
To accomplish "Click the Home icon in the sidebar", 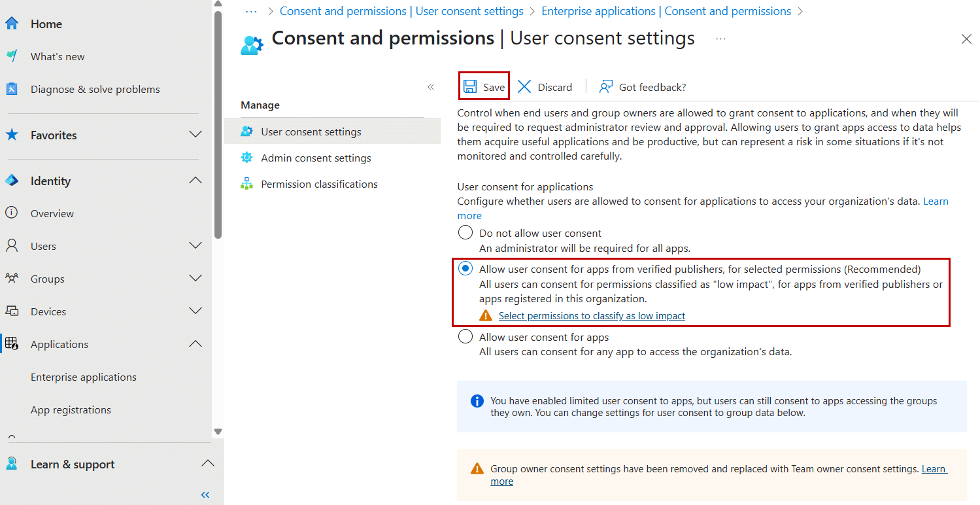I will [x=12, y=24].
